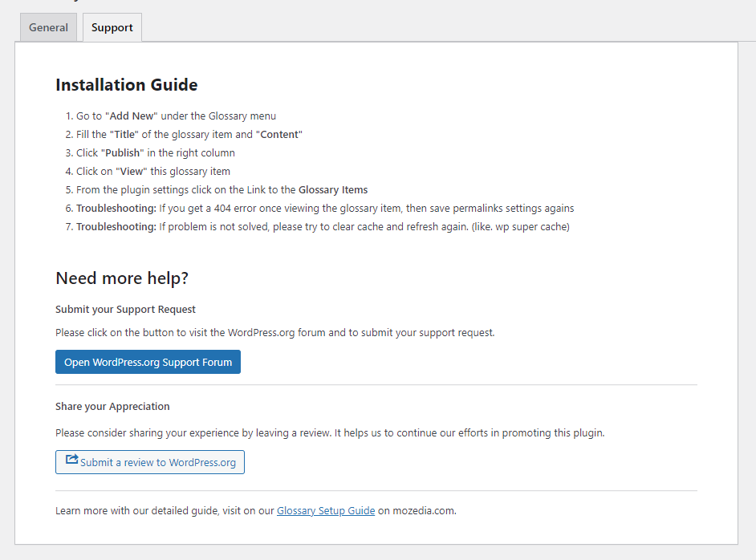Click the Troubleshooting label about the 404 error
Viewport: 756px width, 560px height.
click(116, 208)
